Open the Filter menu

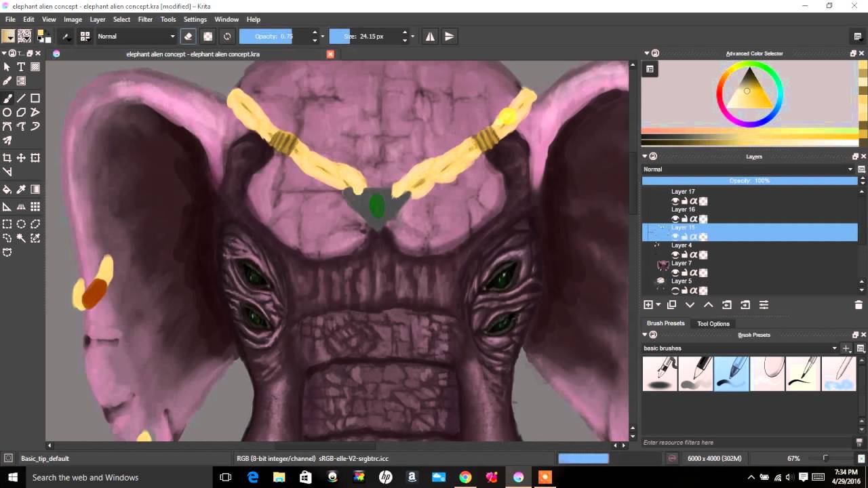click(145, 19)
